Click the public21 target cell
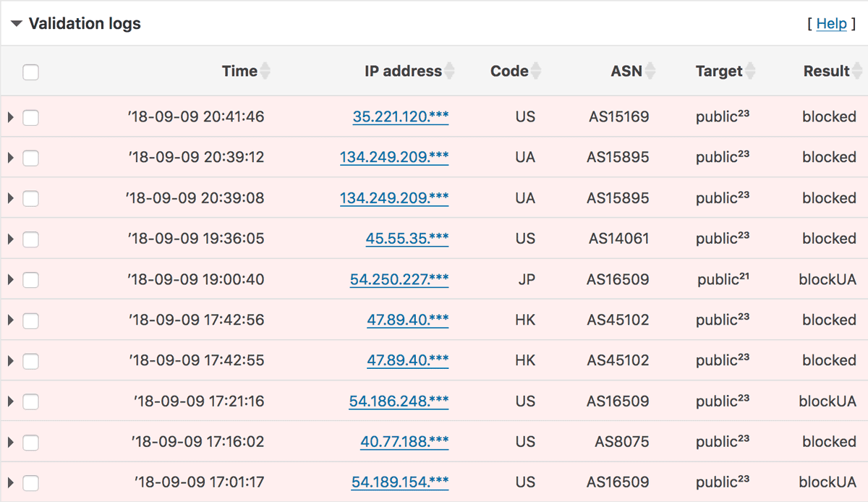 pos(723,278)
